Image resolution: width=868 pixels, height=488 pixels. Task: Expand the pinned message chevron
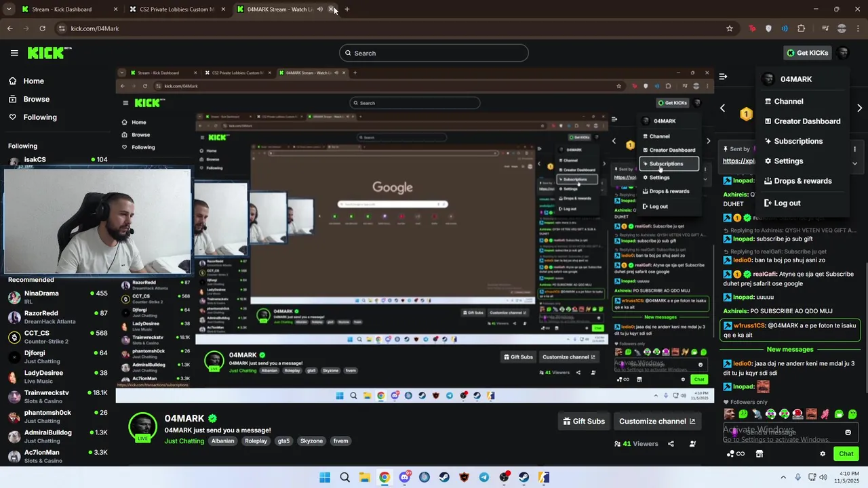coord(854,163)
